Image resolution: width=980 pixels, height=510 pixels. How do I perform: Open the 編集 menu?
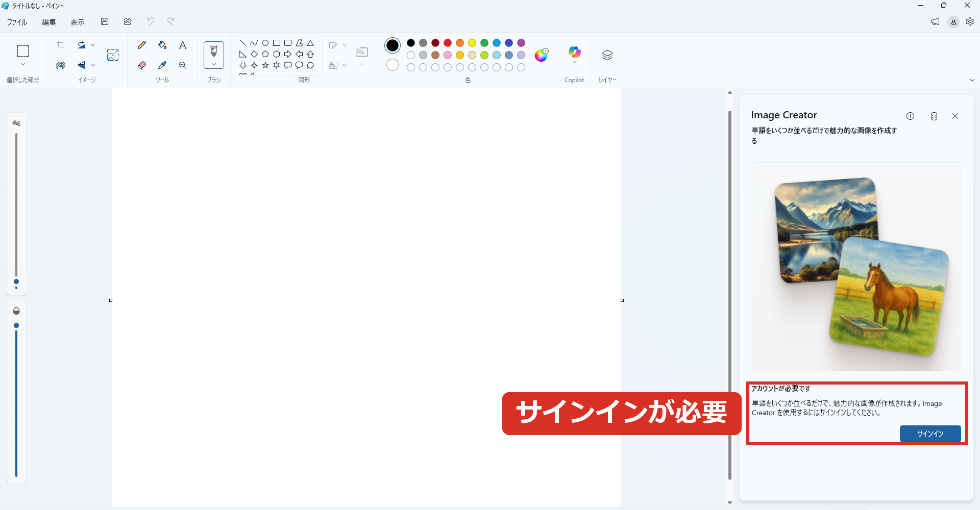click(49, 22)
